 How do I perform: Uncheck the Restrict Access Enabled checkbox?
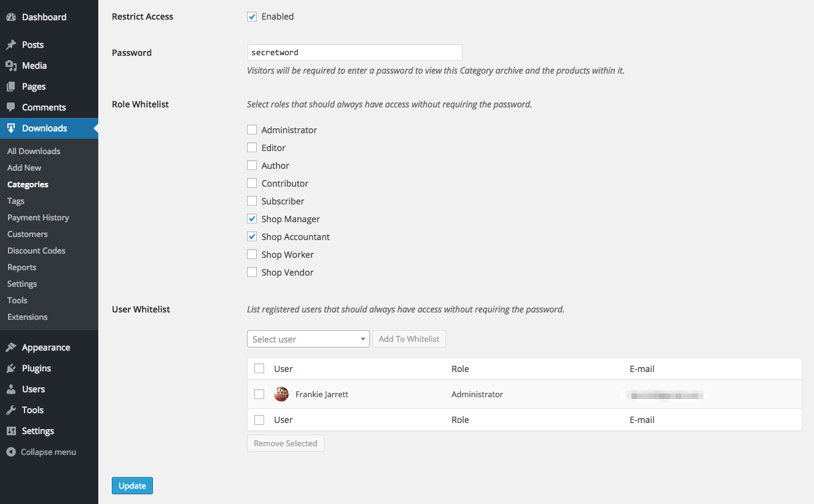pos(252,17)
